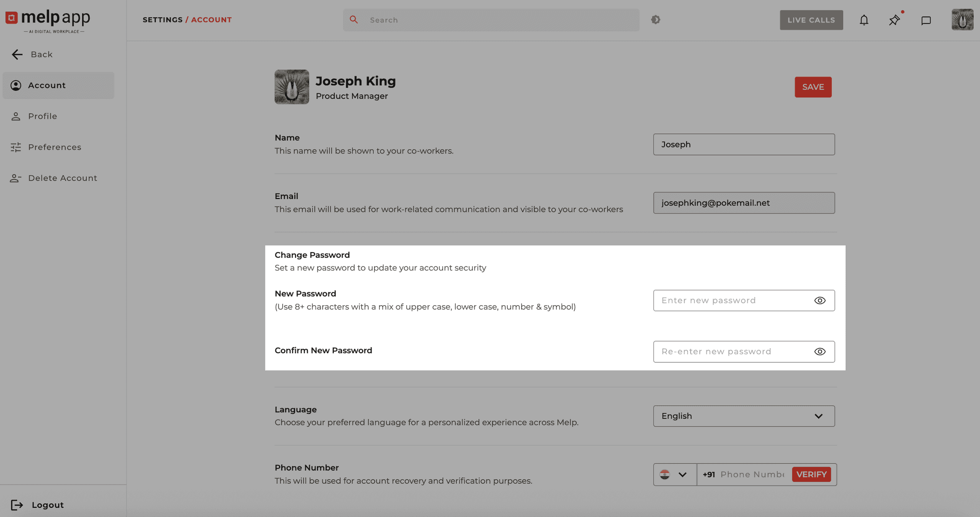Click the Logout icon at bottom left
980x517 pixels.
click(x=17, y=505)
